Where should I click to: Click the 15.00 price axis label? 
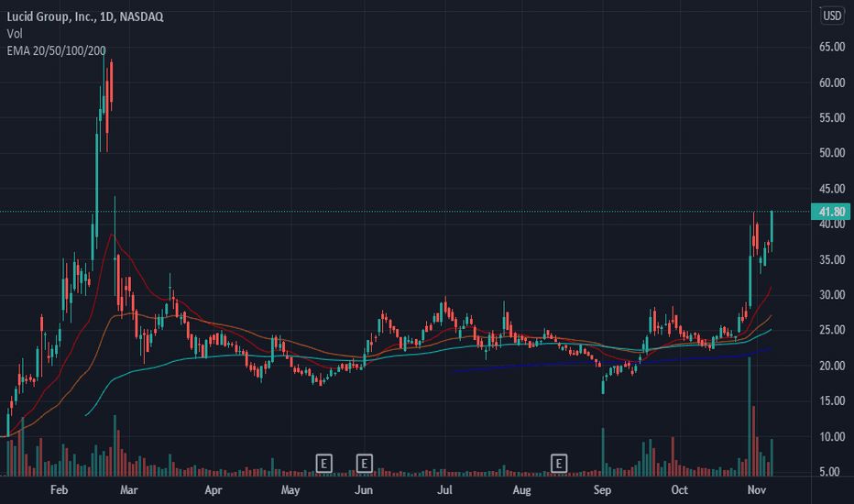(832, 401)
